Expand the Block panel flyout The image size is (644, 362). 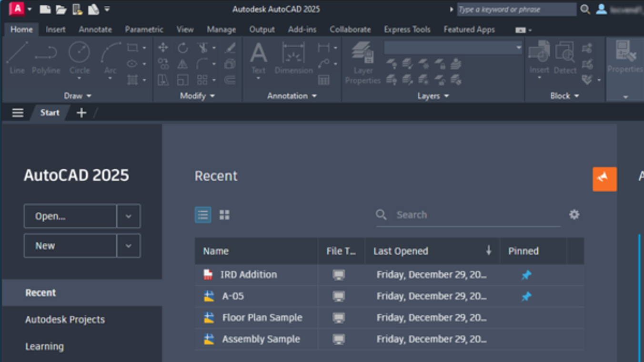point(564,96)
